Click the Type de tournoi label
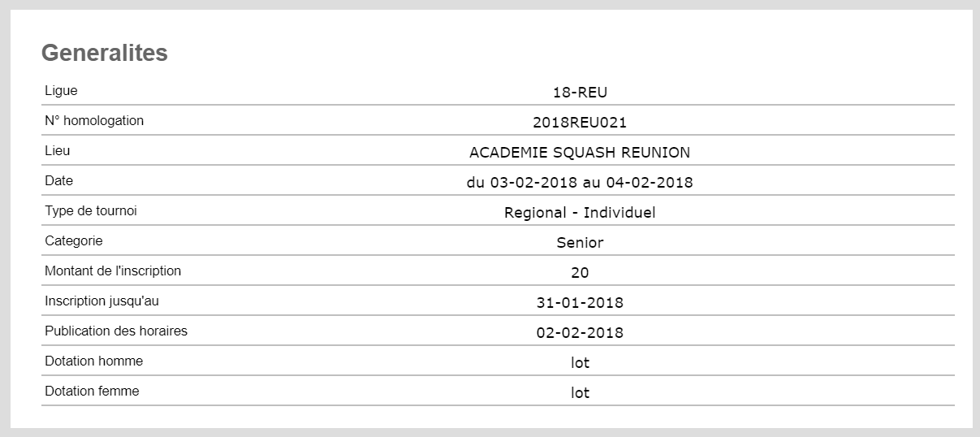Image resolution: width=980 pixels, height=437 pixels. [91, 210]
